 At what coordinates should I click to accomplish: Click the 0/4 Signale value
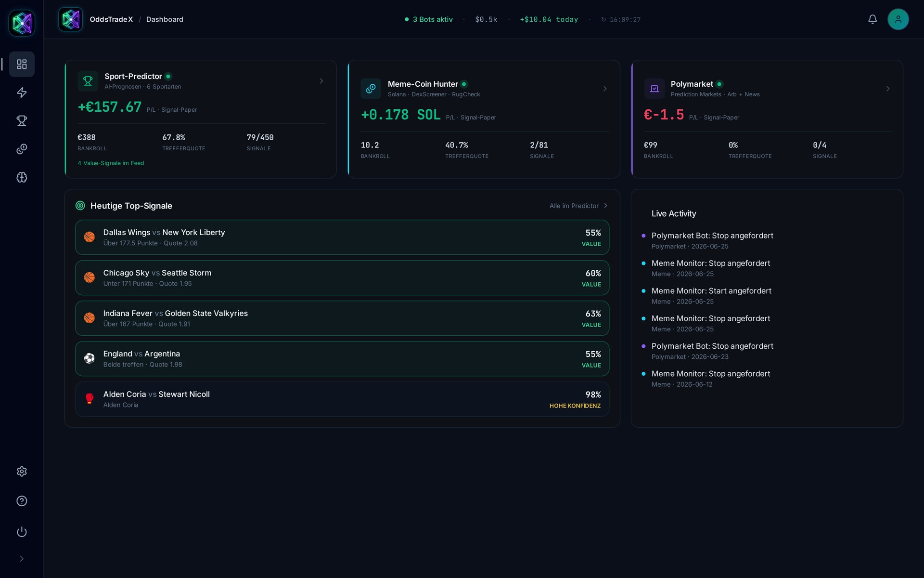click(820, 145)
